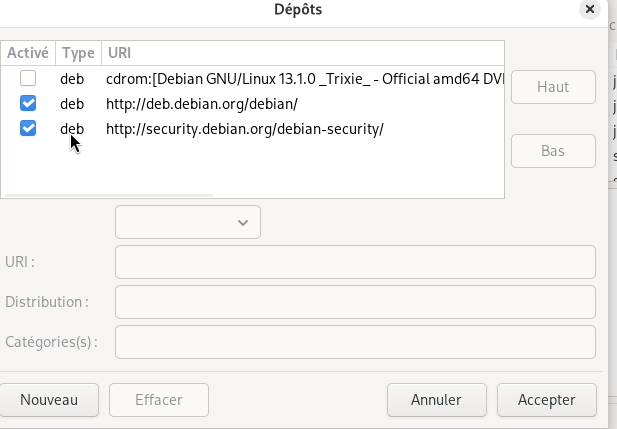
Task: Disable the security.debian.org repository checkbox
Action: tap(28, 128)
